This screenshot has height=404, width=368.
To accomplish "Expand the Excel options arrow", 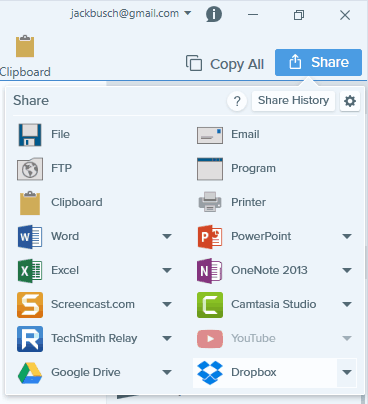I will [167, 271].
